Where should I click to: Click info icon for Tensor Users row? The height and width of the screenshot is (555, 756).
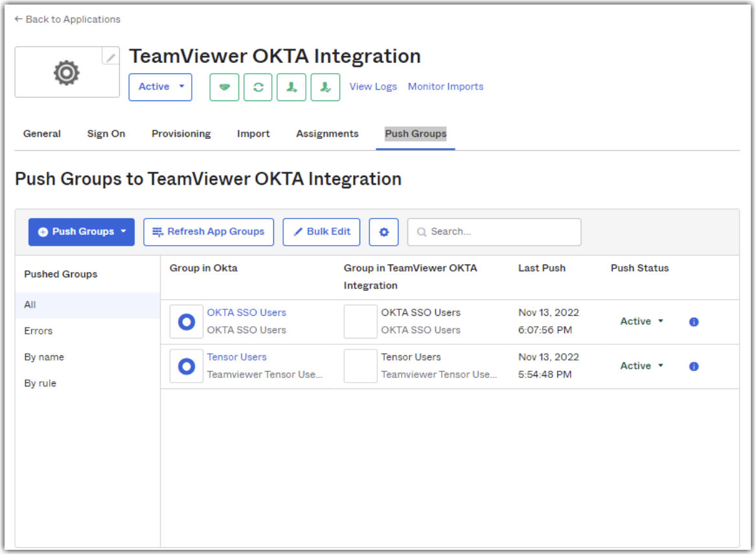click(x=694, y=366)
